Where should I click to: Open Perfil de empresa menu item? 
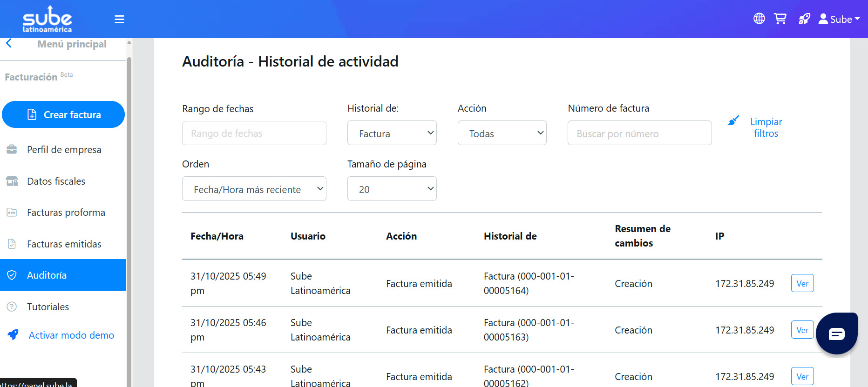coord(64,149)
